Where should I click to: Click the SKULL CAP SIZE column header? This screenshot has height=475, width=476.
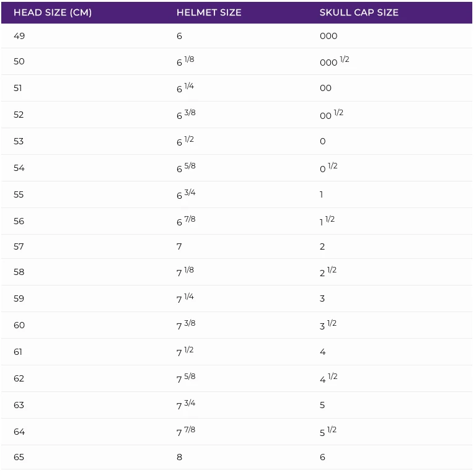pos(359,12)
